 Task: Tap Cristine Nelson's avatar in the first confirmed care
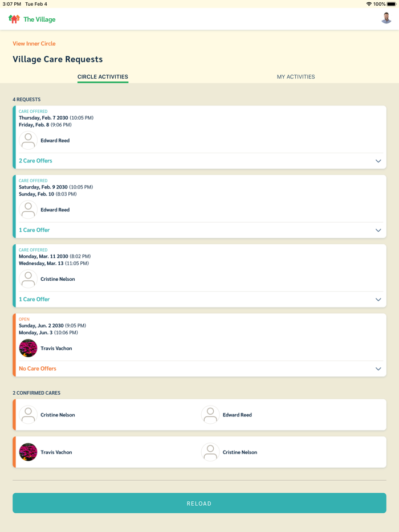[x=28, y=415]
